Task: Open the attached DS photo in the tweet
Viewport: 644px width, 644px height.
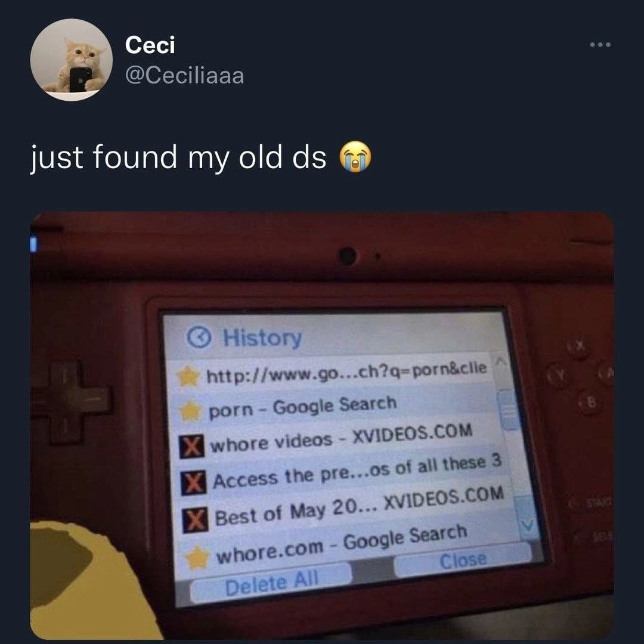Action: (x=322, y=426)
